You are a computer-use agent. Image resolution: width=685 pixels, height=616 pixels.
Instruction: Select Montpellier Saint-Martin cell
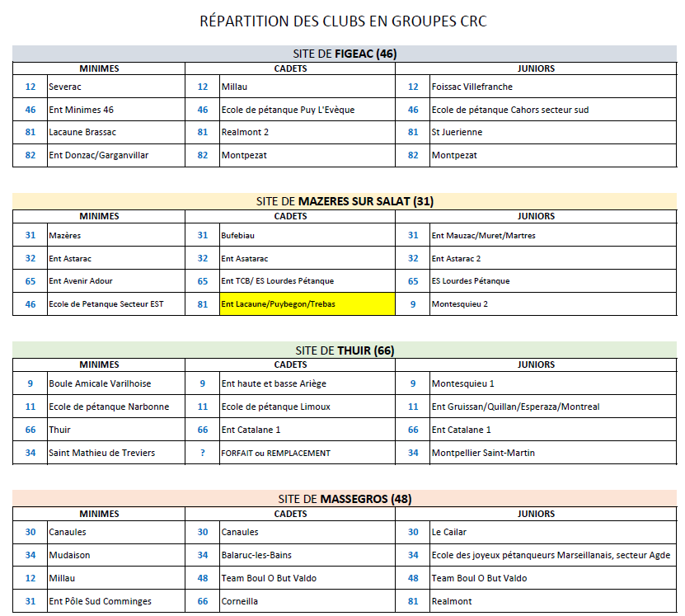click(553, 453)
